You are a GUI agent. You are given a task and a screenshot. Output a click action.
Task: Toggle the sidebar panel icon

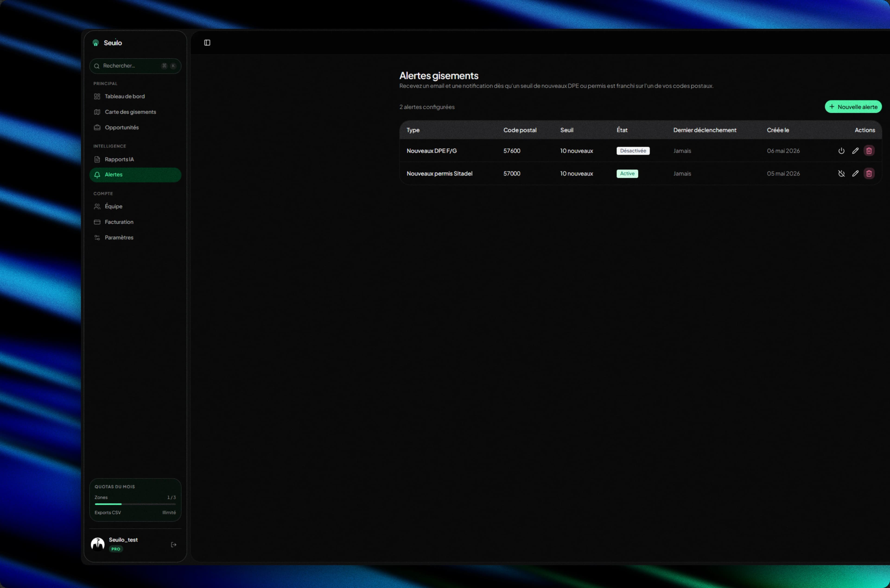207,43
